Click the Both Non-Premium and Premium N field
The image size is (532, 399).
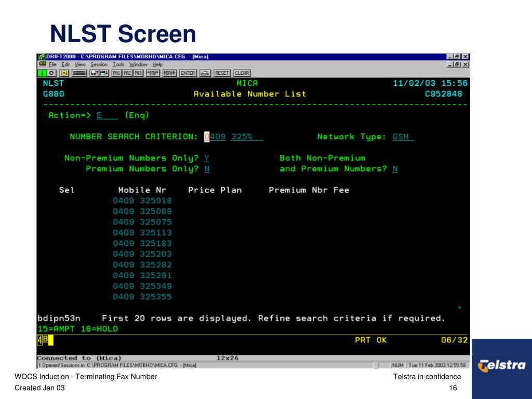[x=395, y=169]
